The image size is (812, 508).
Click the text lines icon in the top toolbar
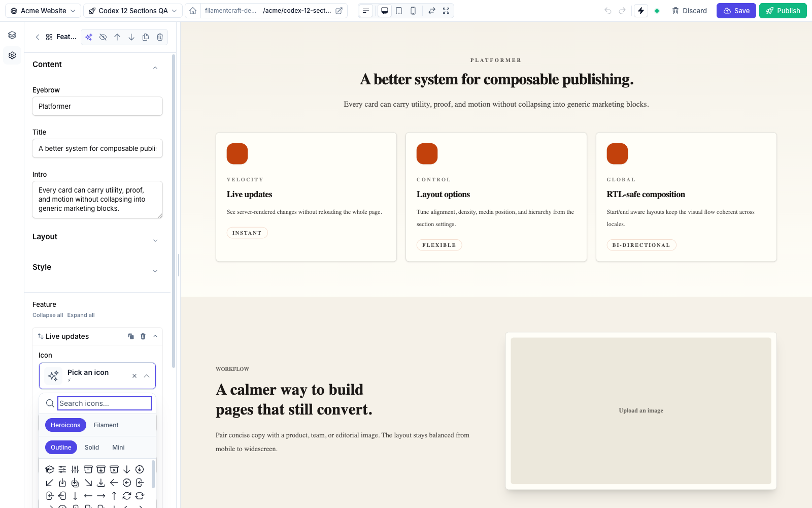366,11
